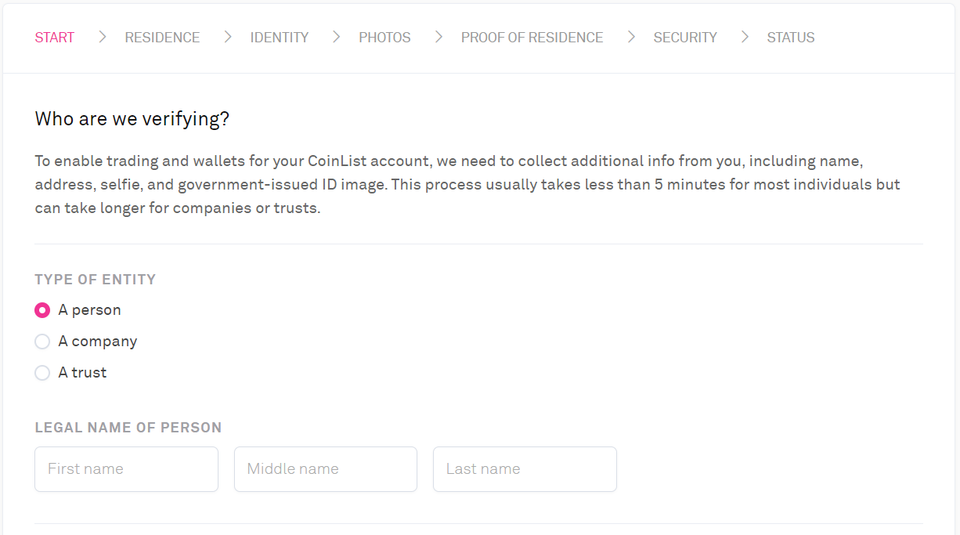Click the 'Who are we verifying?' heading
Image resolution: width=960 pixels, height=535 pixels.
(132, 119)
